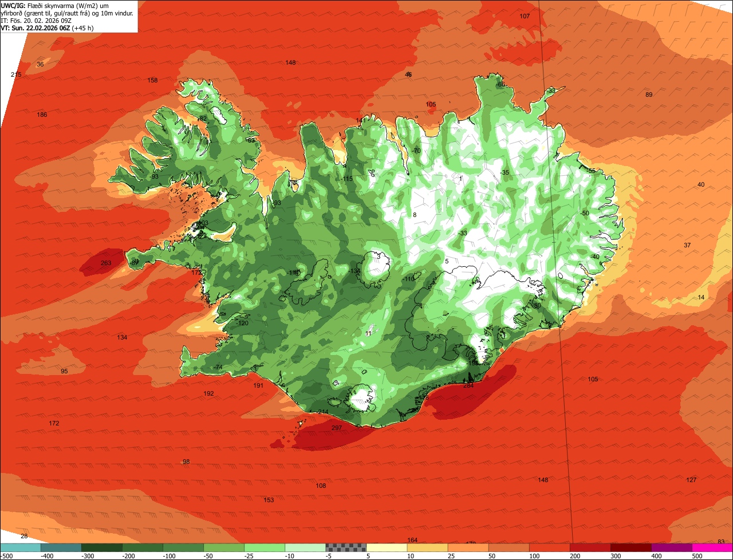Screen dimensions: 733x560
Task: Pick the orange swatch between 25 and 50
Action: [468, 547]
